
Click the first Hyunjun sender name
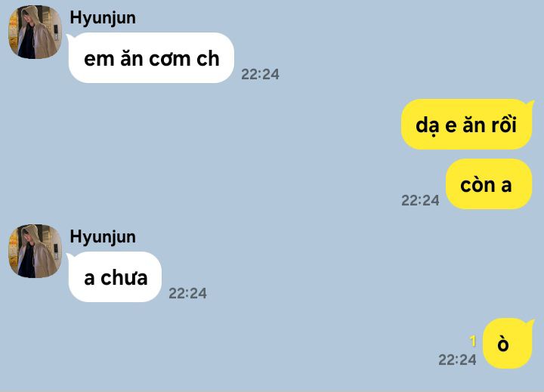(103, 18)
